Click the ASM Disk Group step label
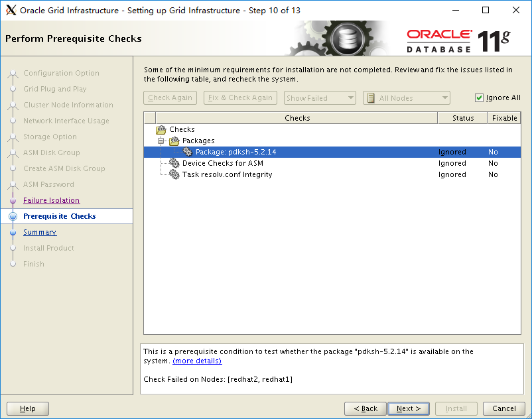This screenshot has height=419, width=532. [x=52, y=152]
